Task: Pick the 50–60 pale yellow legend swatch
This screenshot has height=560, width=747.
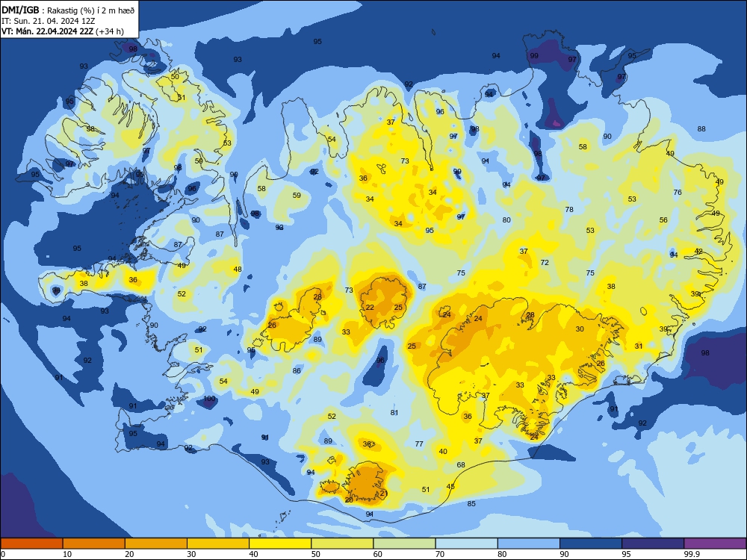Action: [342, 544]
